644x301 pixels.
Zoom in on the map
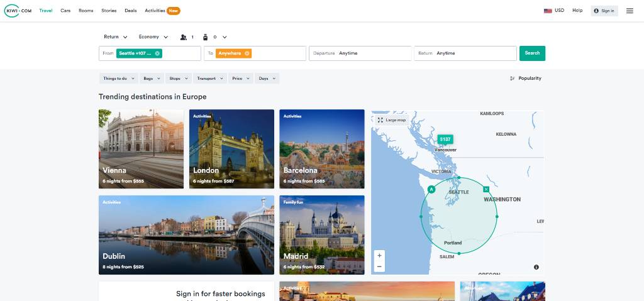click(379, 255)
